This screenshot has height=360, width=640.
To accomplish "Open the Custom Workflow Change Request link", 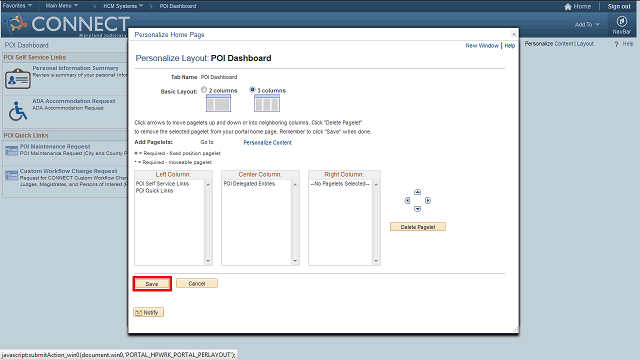I will (x=69, y=171).
